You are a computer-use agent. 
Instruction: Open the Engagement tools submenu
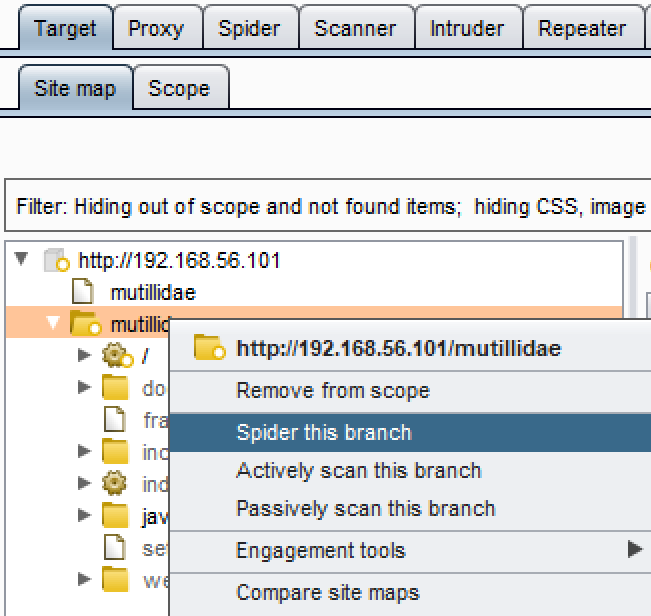(x=411, y=551)
